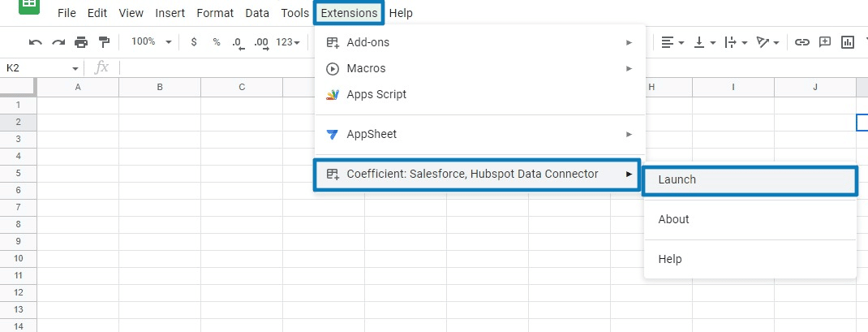Select column I header
The height and width of the screenshot is (332, 868).
(733, 87)
